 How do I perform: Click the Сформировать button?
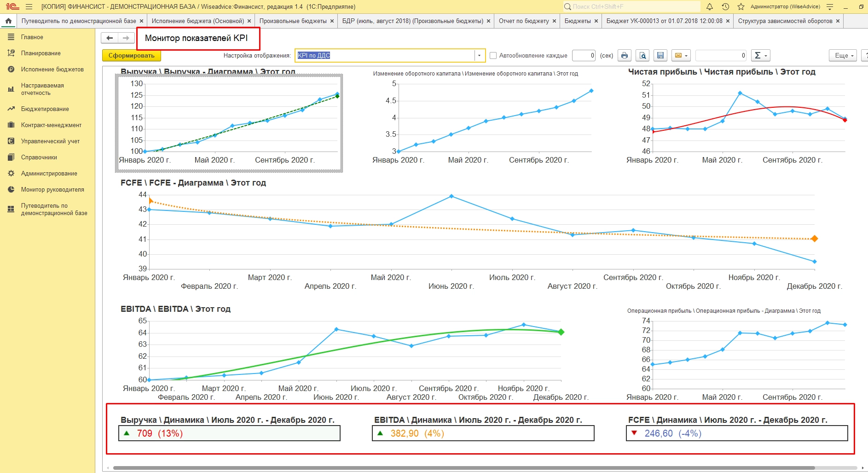(131, 56)
